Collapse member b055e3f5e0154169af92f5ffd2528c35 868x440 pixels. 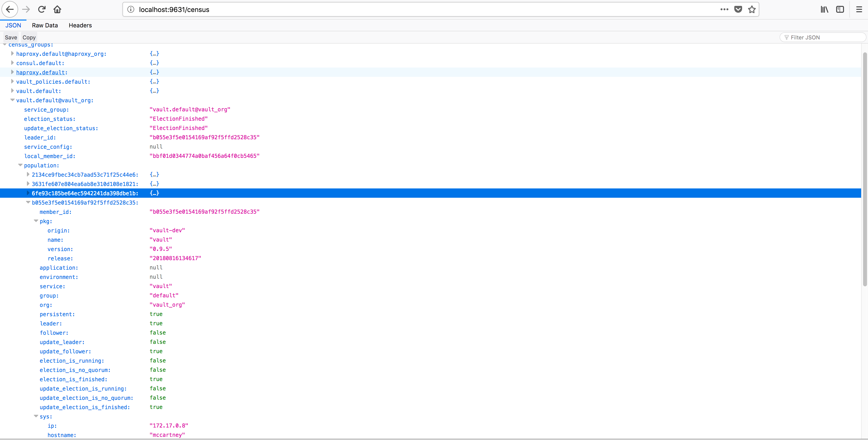28,202
